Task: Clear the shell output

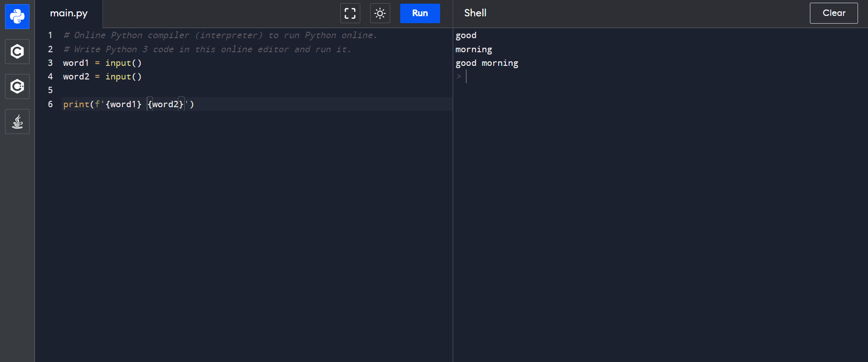Action: click(834, 13)
